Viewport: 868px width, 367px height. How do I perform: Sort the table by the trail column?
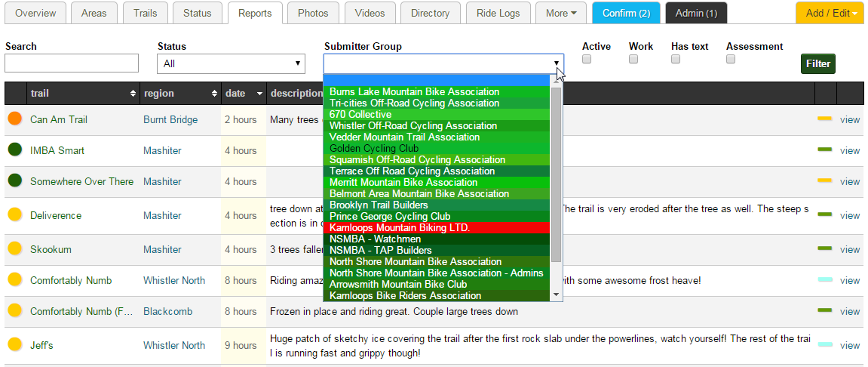83,93
